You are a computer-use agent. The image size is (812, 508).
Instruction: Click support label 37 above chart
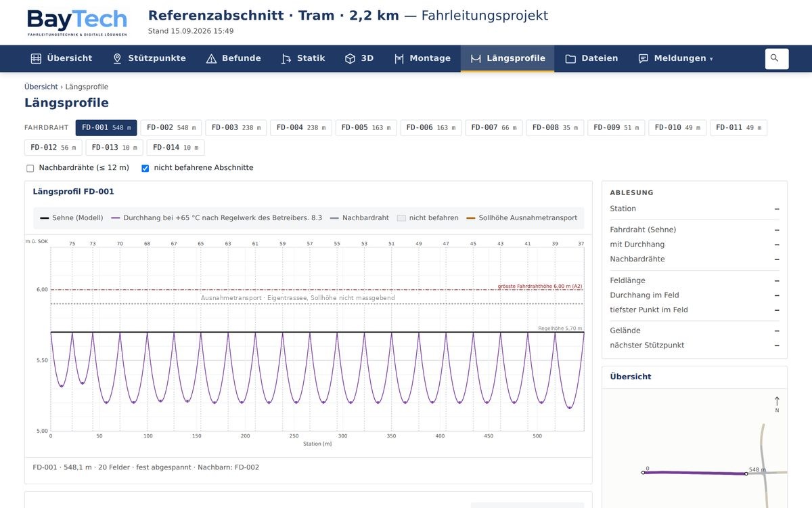pyautogui.click(x=581, y=243)
